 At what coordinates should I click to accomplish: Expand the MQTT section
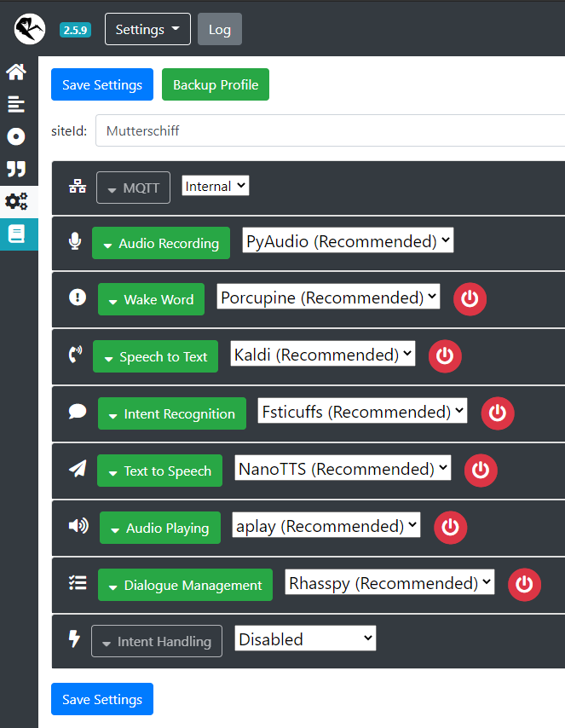point(133,188)
